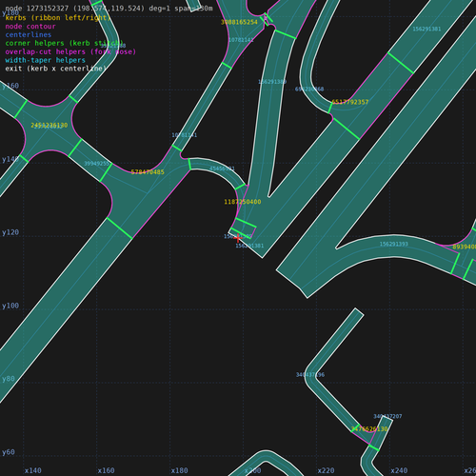Click node label 3476626130
The height and width of the screenshot is (476, 476).
click(369, 429)
